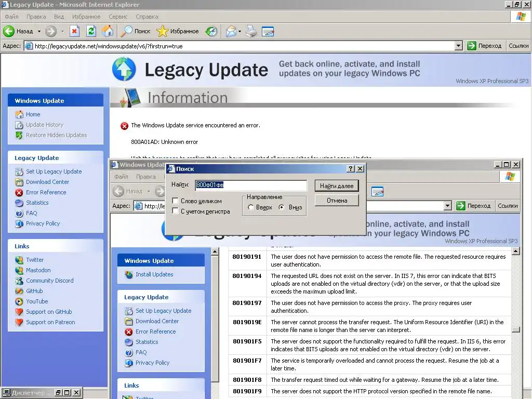
Task: Open Statistics link in second window sidebar
Action: 147,342
